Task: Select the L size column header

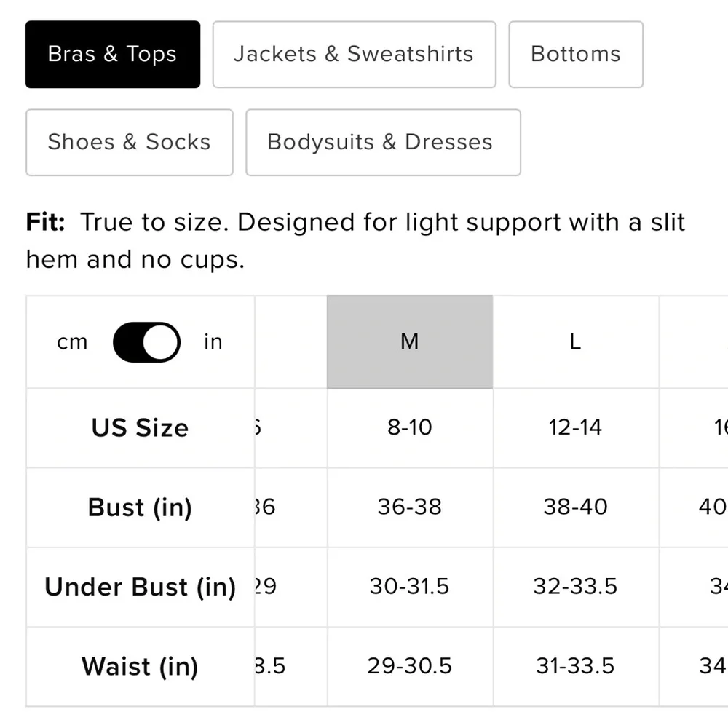Action: [x=575, y=341]
